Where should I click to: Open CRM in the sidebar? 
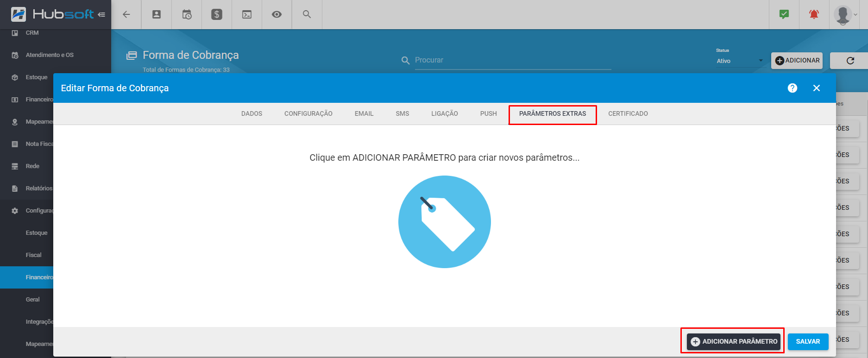coord(32,33)
